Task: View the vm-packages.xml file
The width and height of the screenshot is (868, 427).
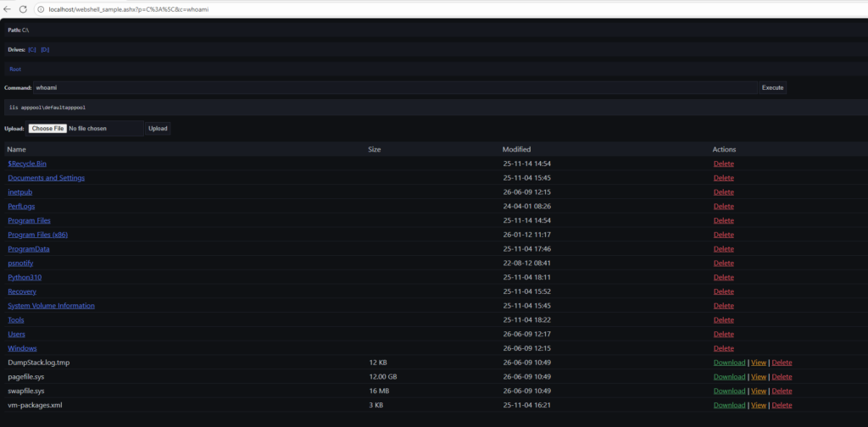Action: click(x=759, y=406)
